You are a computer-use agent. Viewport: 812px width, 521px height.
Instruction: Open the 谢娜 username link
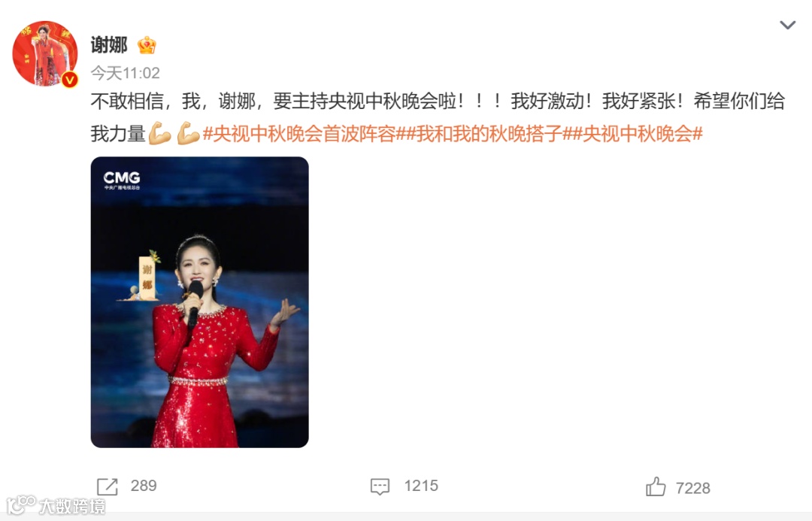pos(109,45)
